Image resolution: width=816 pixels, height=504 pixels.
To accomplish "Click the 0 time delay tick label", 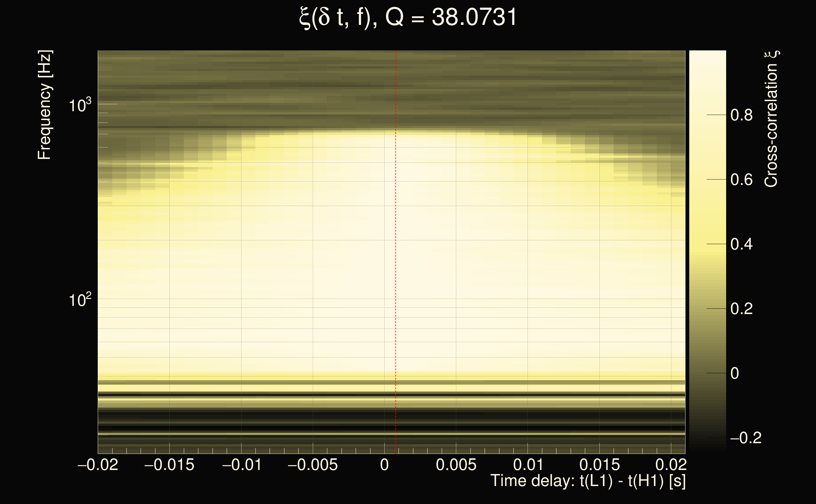I will pos(384,465).
